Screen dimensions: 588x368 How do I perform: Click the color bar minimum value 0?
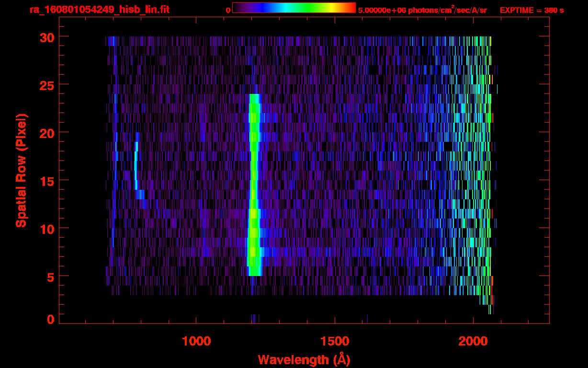(228, 10)
